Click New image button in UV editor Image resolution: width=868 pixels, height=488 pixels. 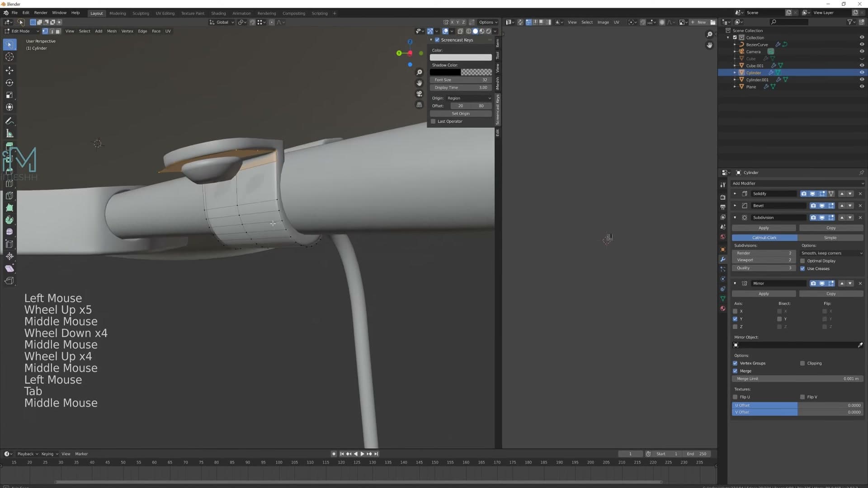pyautogui.click(x=698, y=22)
